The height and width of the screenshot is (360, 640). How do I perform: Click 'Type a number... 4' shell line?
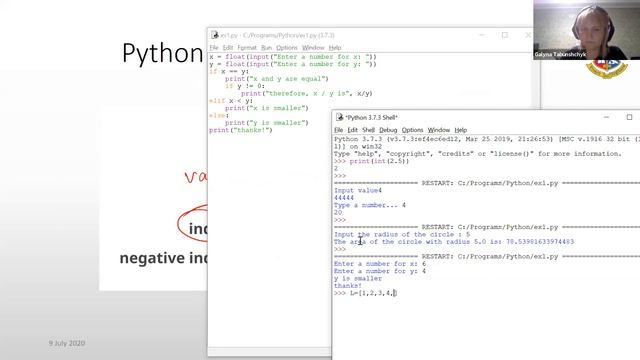pyautogui.click(x=369, y=205)
